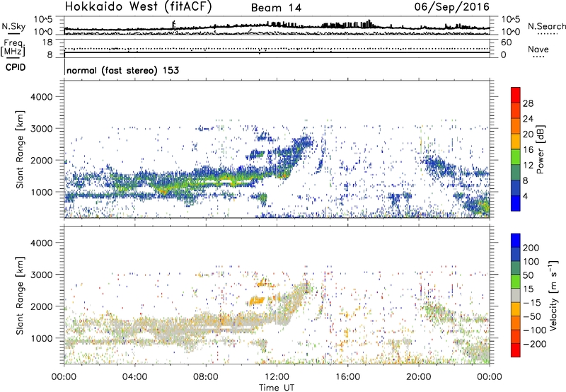Click the '08:00' time tick label

pos(205,377)
